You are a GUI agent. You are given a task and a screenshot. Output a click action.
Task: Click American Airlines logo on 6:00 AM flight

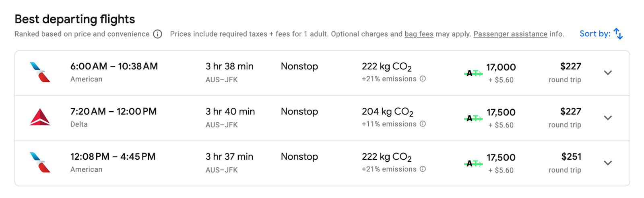pos(40,72)
